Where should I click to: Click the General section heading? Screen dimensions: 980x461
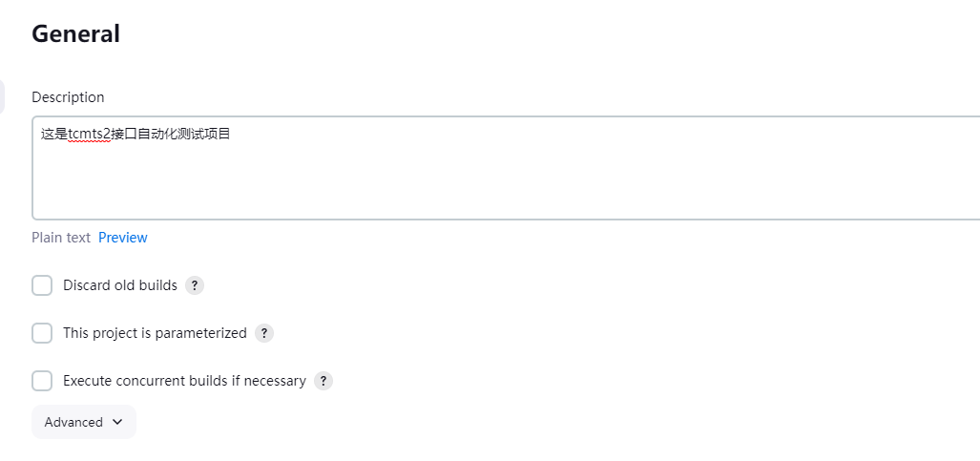(x=75, y=34)
